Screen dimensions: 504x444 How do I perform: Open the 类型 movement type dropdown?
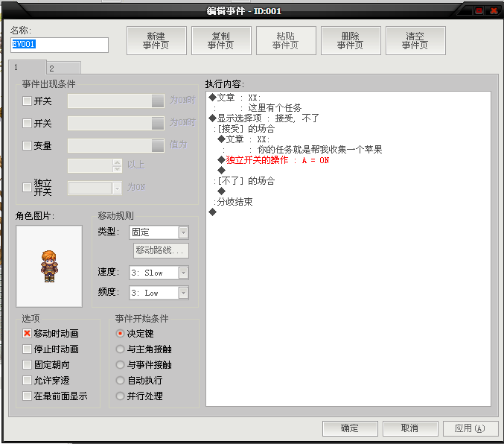(183, 232)
